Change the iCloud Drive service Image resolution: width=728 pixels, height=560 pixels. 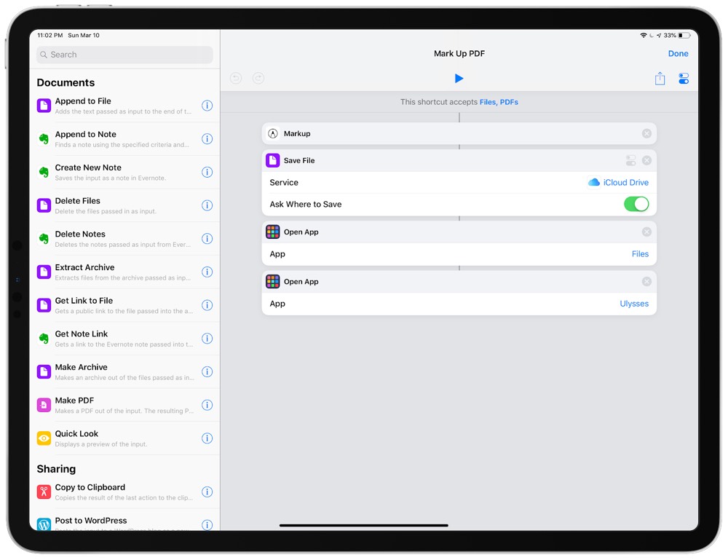tap(618, 183)
